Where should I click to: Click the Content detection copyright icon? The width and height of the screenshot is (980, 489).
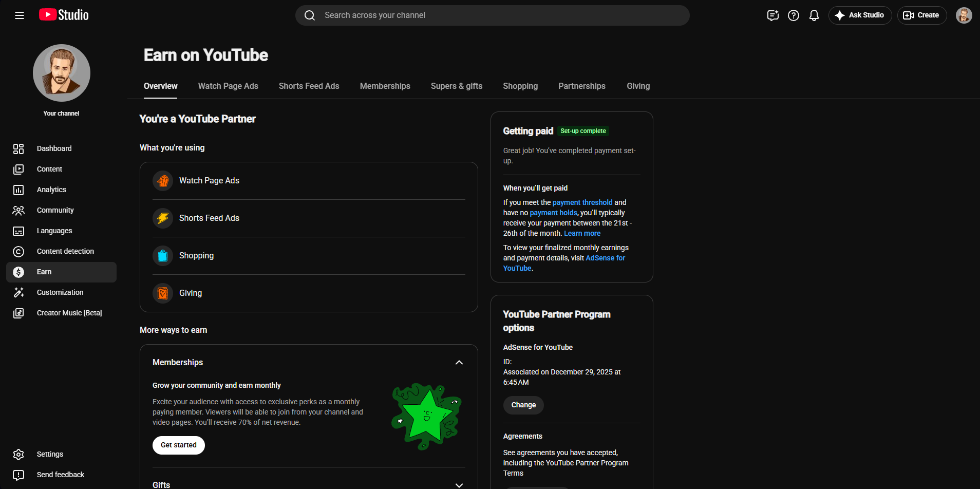click(x=18, y=251)
